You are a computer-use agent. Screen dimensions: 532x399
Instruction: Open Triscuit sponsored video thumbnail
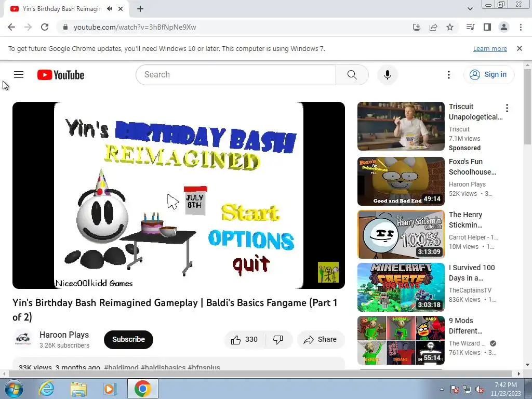tap(401, 126)
